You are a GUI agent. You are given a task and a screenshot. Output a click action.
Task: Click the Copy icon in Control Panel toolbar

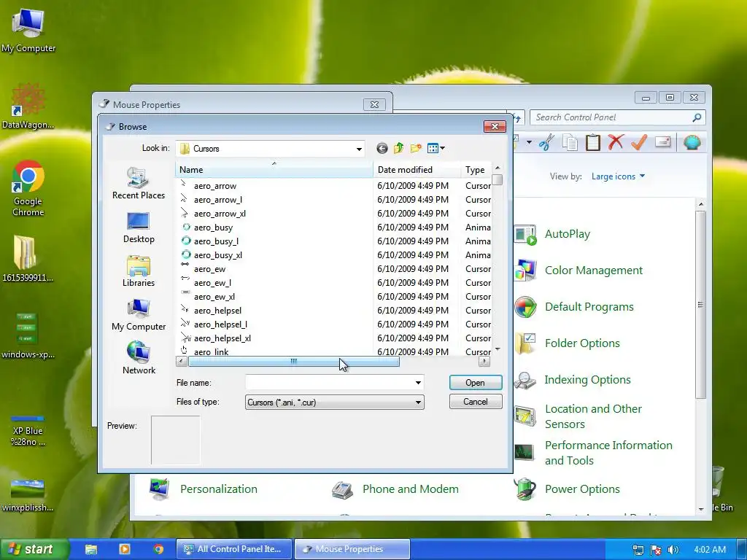570,142
